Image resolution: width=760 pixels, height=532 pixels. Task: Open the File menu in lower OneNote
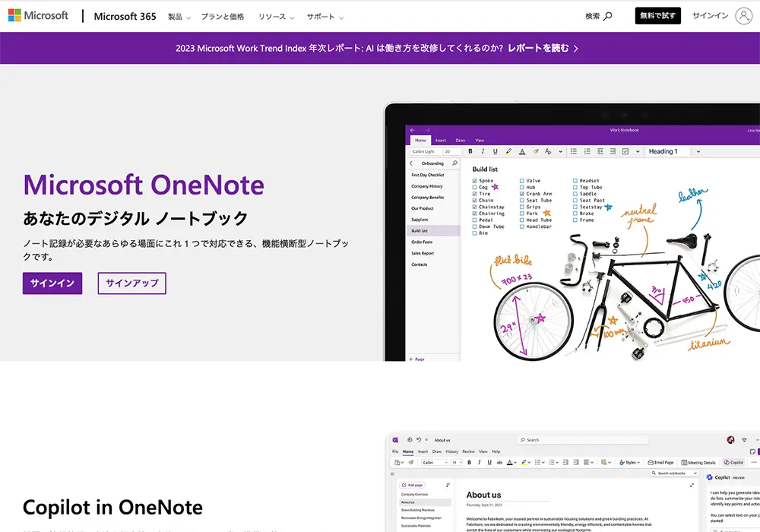click(395, 451)
